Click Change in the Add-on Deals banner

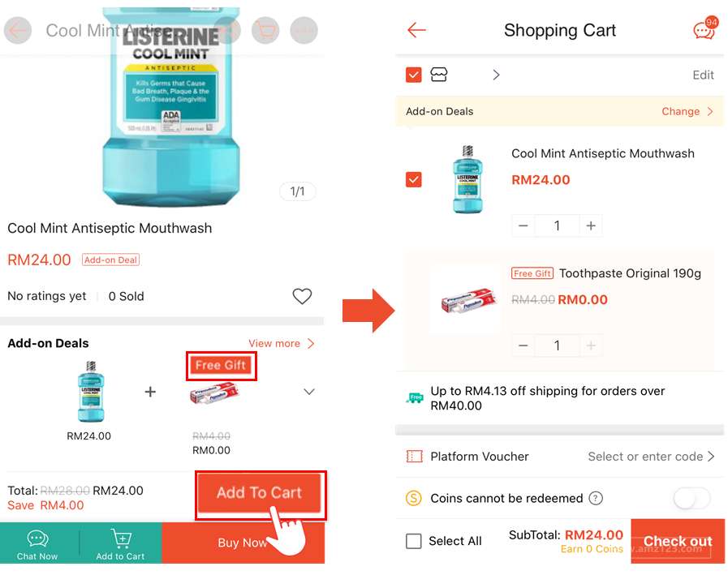tap(687, 111)
